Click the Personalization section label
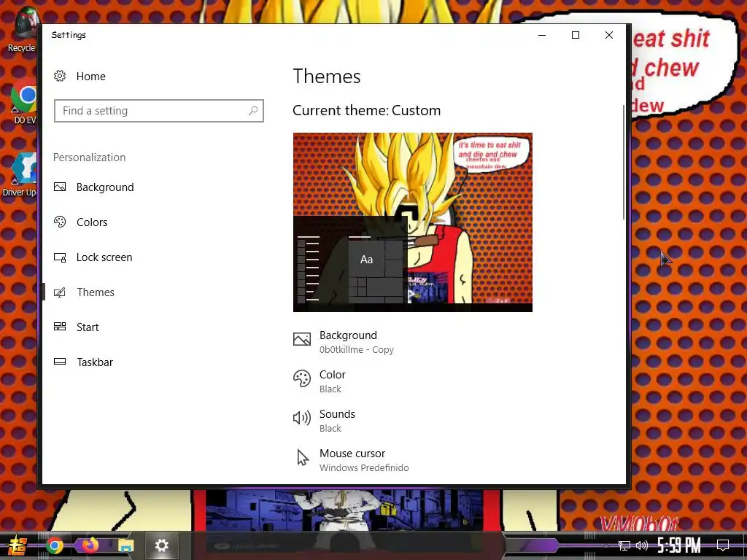This screenshot has width=747, height=560. pos(89,157)
